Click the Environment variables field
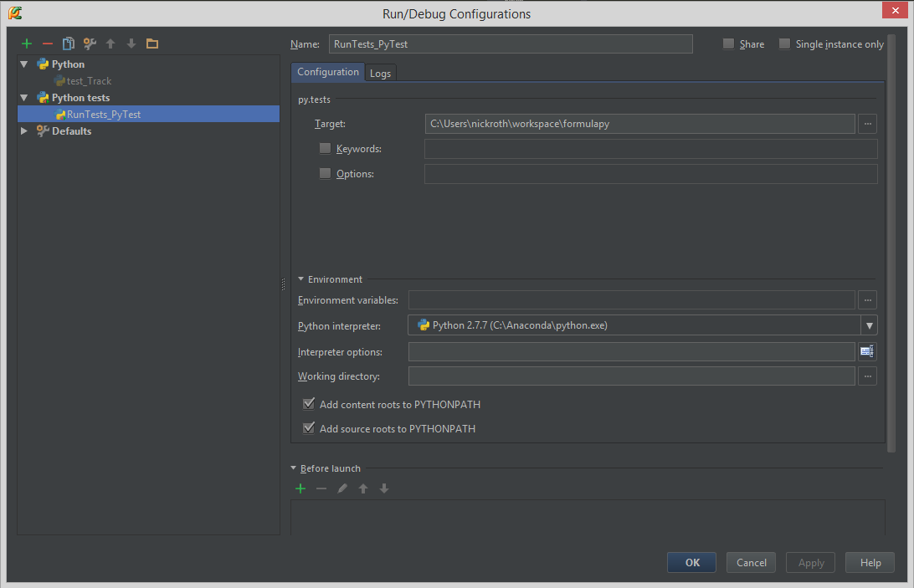The height and width of the screenshot is (588, 914). (x=632, y=300)
